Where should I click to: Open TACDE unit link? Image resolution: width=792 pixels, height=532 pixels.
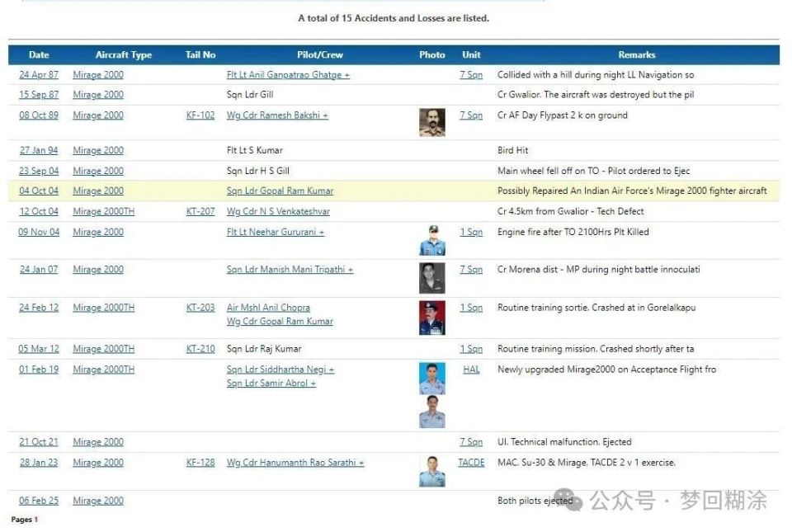[x=471, y=463]
